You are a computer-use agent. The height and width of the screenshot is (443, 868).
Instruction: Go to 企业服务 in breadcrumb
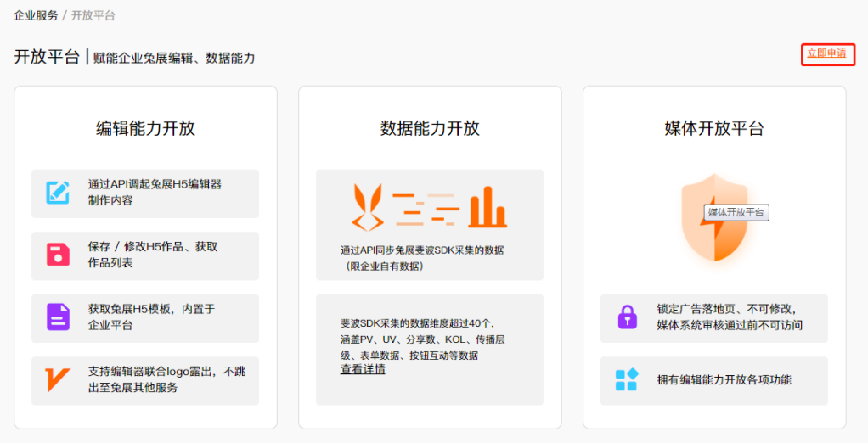tap(36, 15)
